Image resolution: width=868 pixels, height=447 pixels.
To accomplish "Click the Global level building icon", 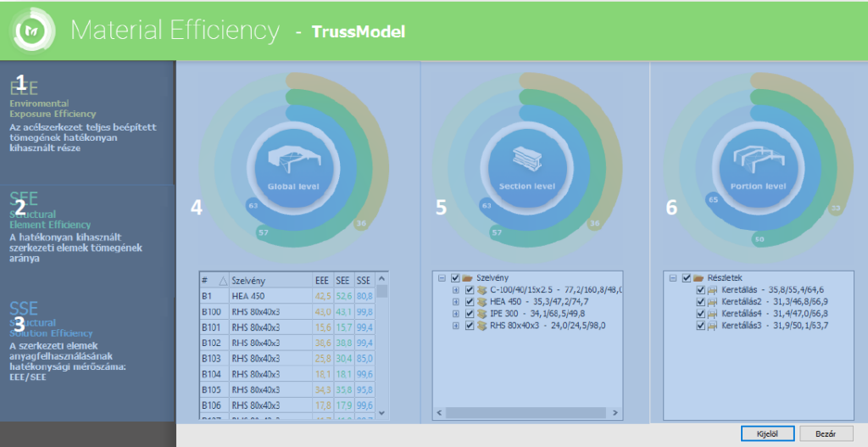I will [294, 159].
